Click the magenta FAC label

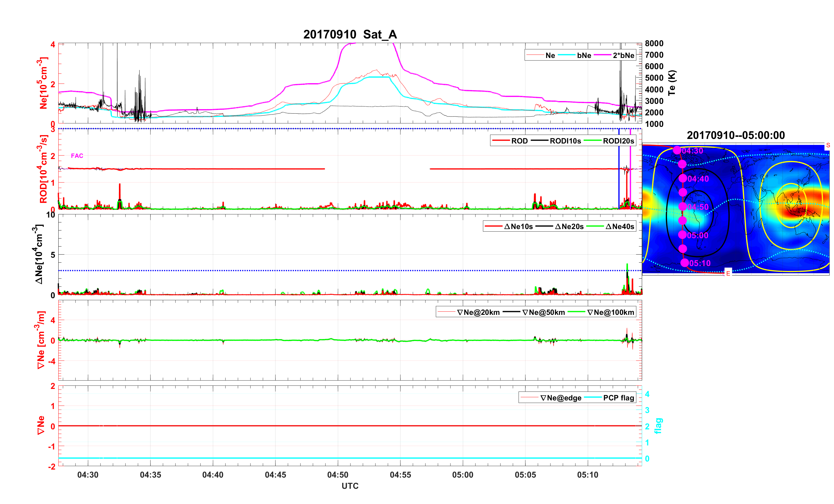tap(77, 156)
